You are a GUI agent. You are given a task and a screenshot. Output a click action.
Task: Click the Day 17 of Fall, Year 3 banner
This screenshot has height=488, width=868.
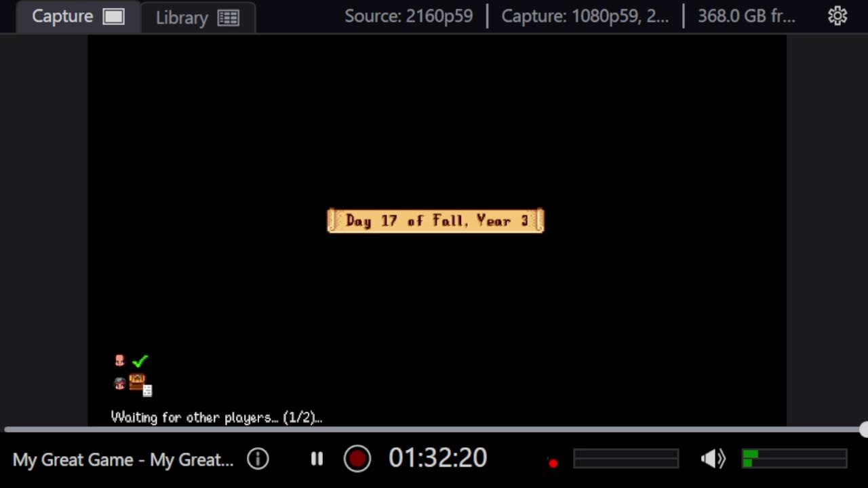(x=435, y=220)
